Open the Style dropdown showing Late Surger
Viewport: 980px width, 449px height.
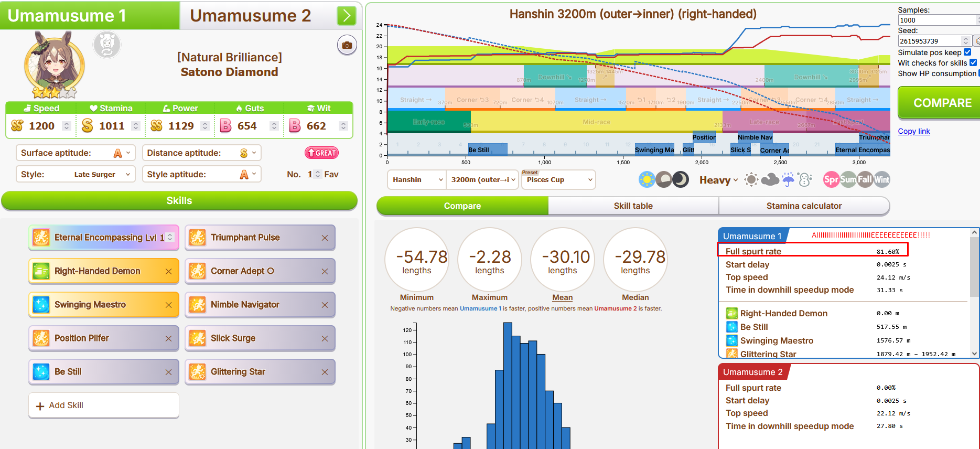(76, 174)
